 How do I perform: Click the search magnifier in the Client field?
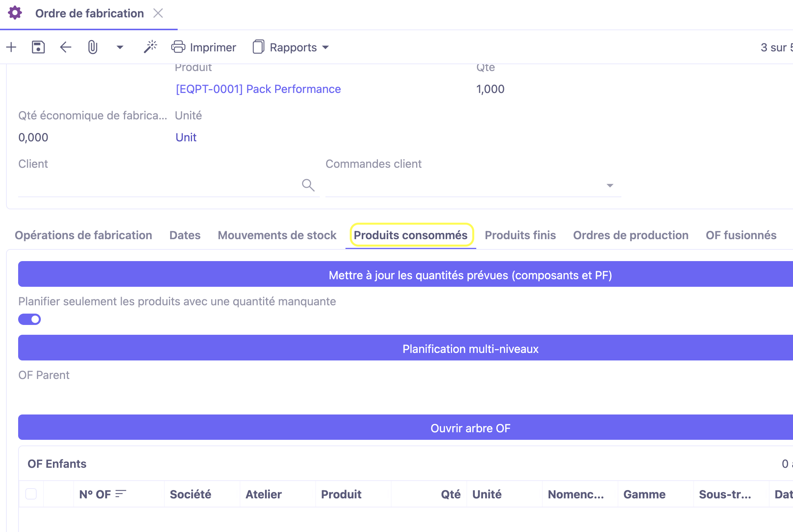pos(308,185)
